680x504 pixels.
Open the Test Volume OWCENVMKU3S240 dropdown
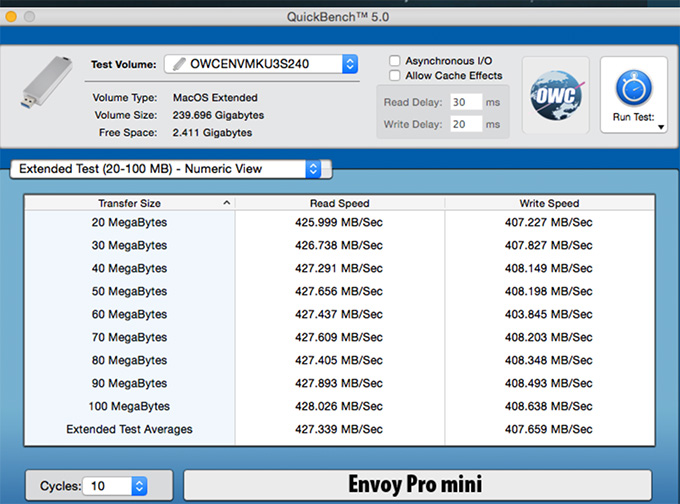pyautogui.click(x=261, y=64)
